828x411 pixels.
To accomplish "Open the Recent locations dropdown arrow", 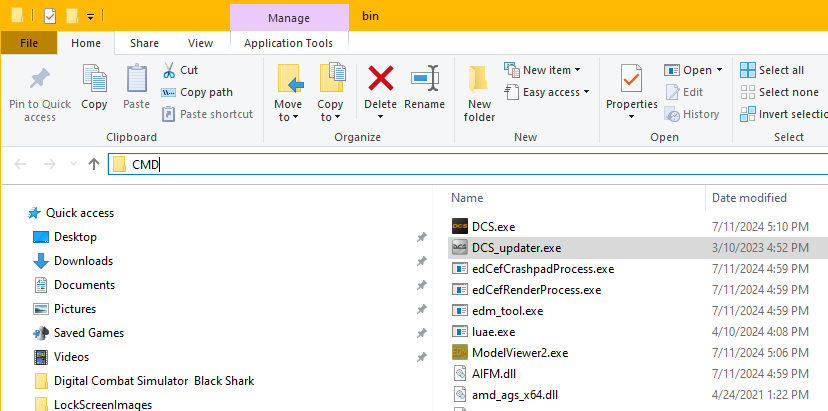I will pyautogui.click(x=73, y=164).
